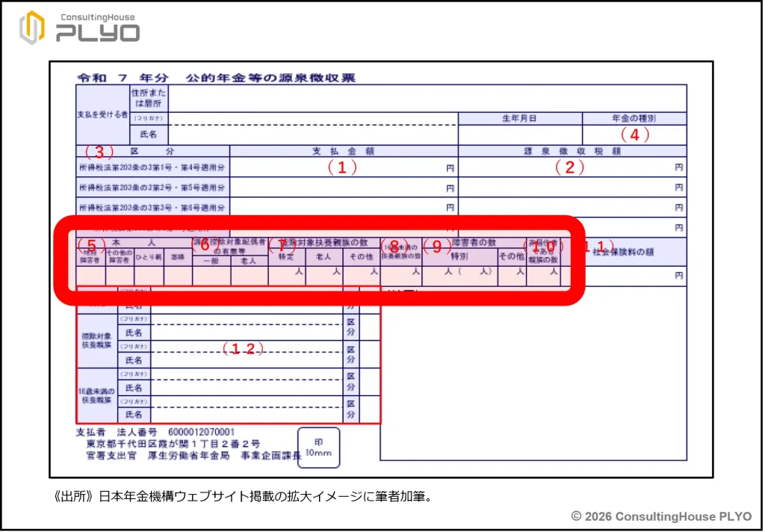Click the 年金の種別 header cell
The width and height of the screenshot is (765, 532).
[x=634, y=118]
